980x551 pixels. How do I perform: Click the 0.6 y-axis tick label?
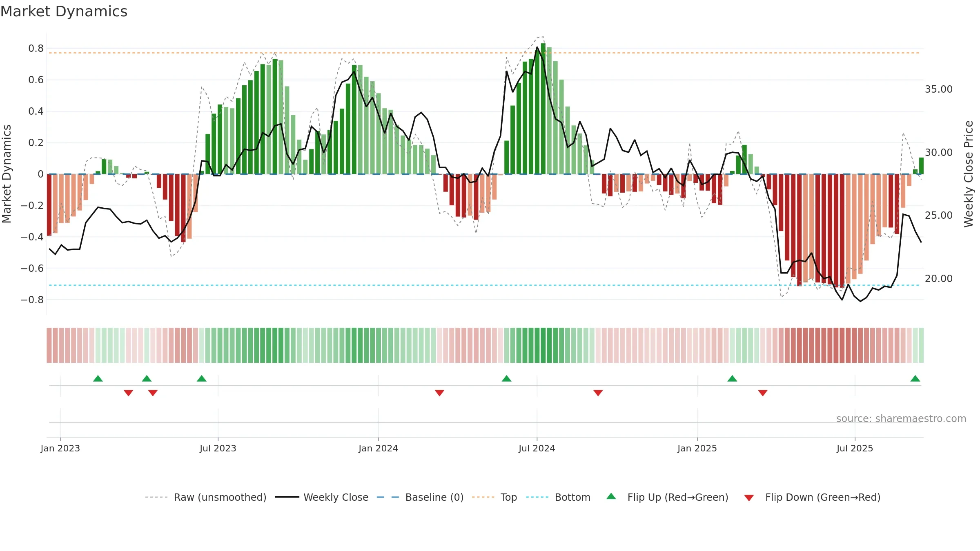tap(36, 80)
